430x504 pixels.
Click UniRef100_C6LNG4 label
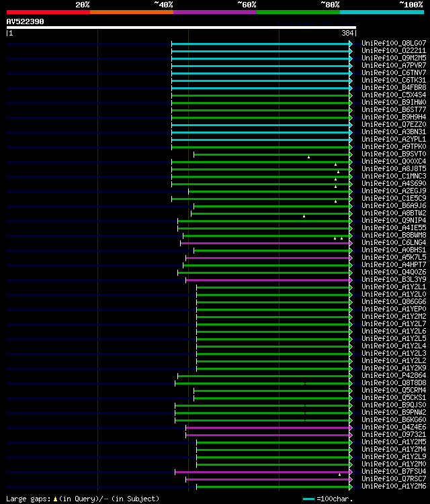click(x=394, y=243)
